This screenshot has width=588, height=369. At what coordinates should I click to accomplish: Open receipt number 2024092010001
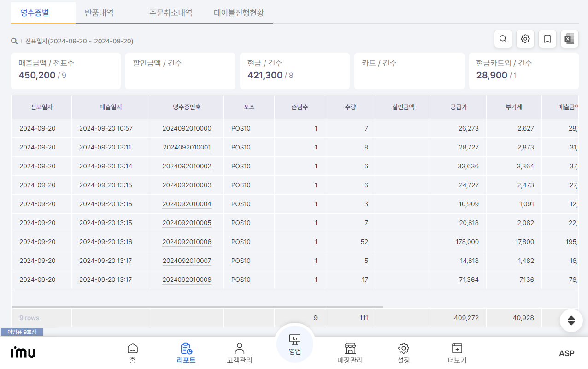[187, 147]
